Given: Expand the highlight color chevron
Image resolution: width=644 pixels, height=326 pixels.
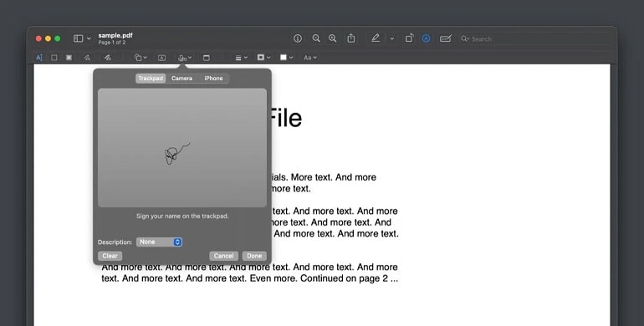Looking at the screenshot, I should point(391,38).
